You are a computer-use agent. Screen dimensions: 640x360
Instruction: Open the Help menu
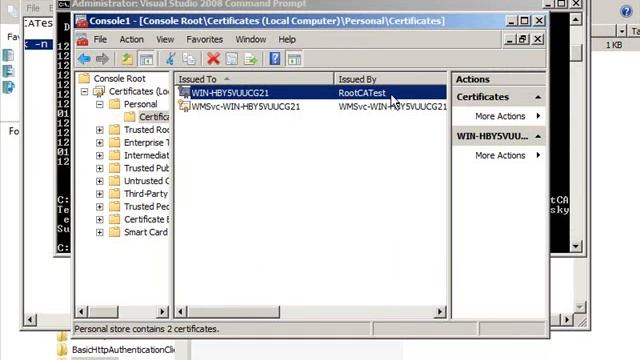(x=287, y=40)
